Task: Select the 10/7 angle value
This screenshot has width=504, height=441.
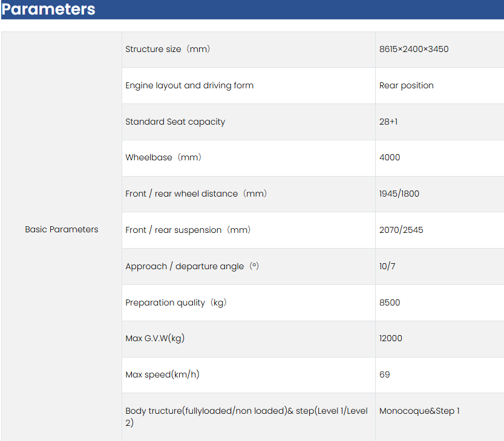Action: [x=387, y=266]
